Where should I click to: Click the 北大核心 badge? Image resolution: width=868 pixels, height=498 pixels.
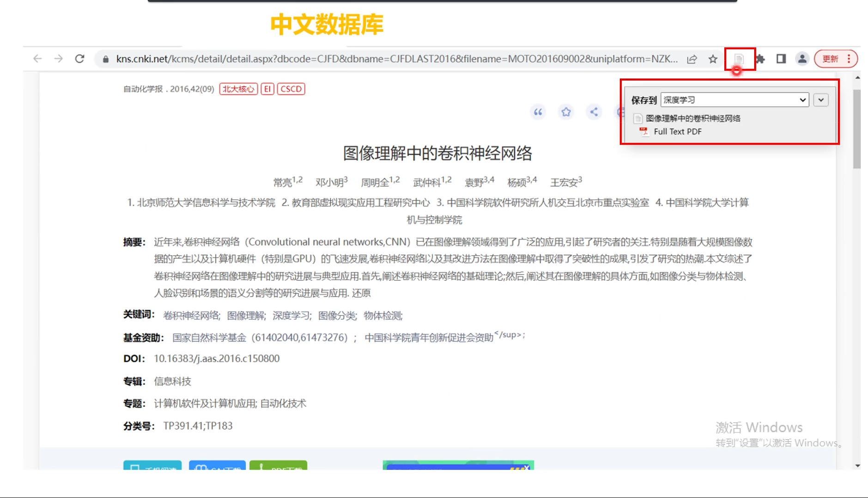pos(238,88)
